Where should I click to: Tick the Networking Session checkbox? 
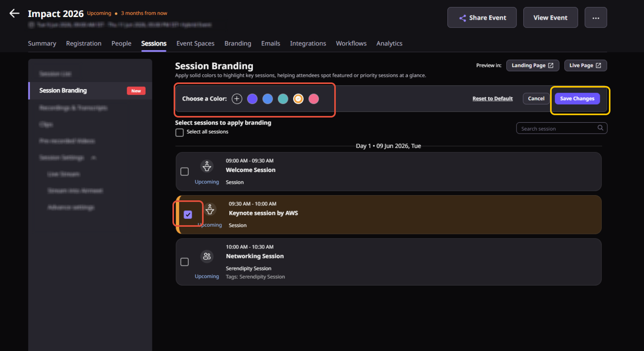(x=184, y=262)
